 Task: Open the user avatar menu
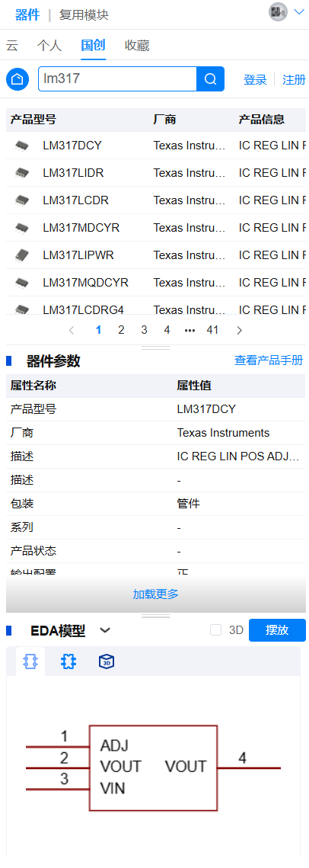278,11
